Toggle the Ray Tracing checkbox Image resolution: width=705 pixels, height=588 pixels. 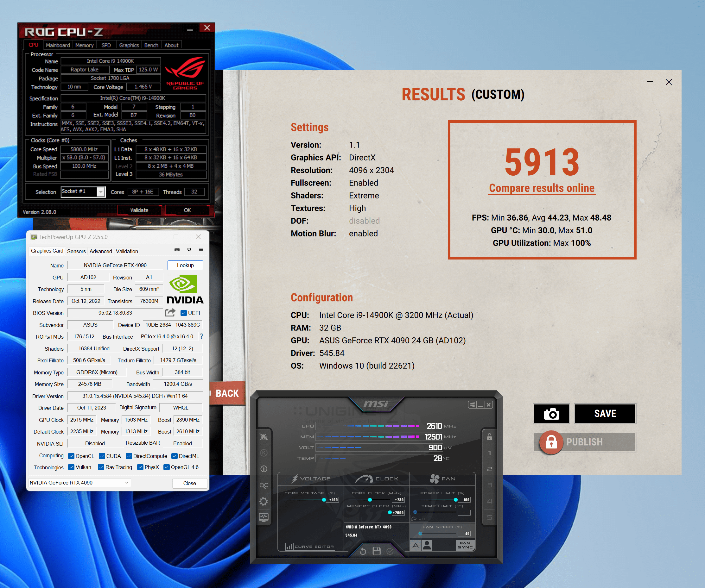point(101,467)
